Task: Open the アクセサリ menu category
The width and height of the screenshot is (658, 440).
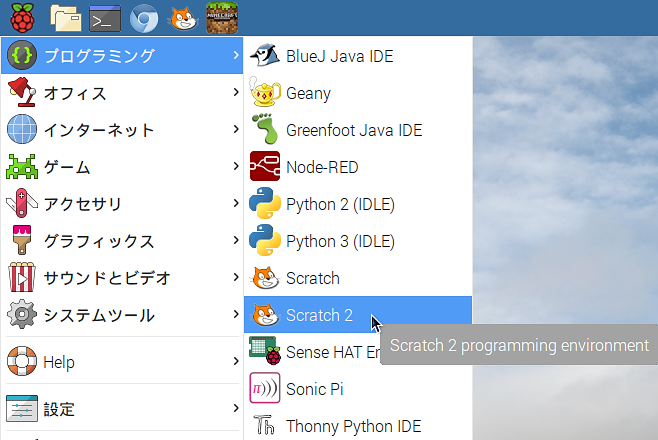Action: (122, 203)
